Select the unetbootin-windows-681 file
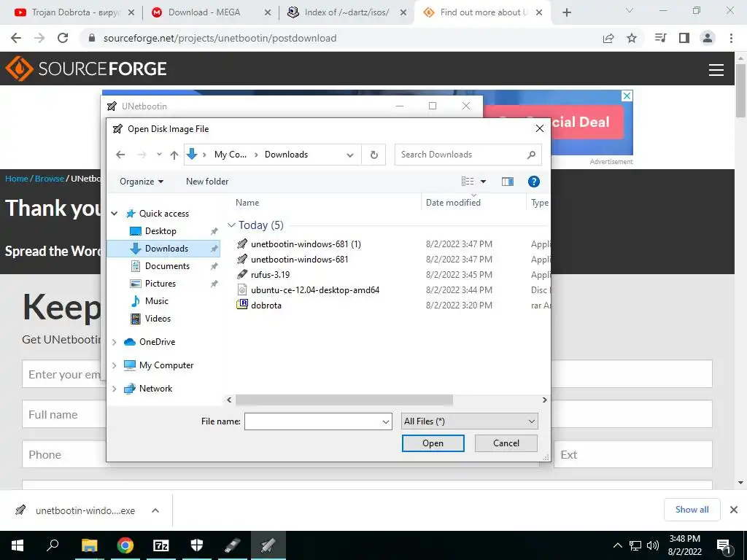747x560 pixels. click(x=299, y=259)
